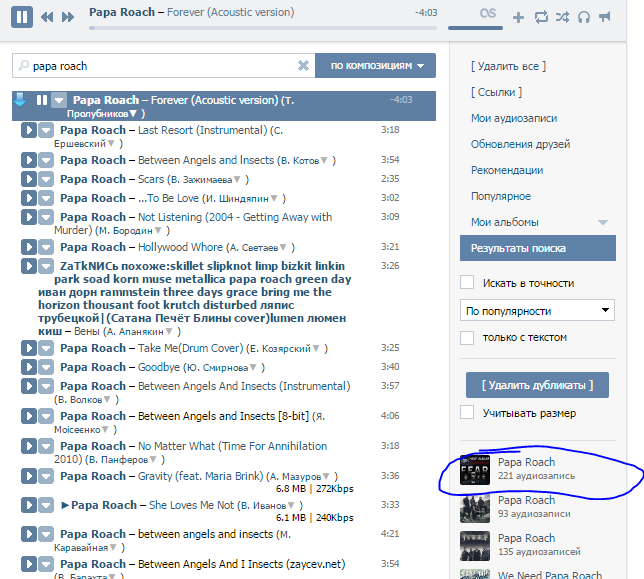Screen dimensions: 644x579
Task: Toggle repeat for the current track
Action: point(541,17)
